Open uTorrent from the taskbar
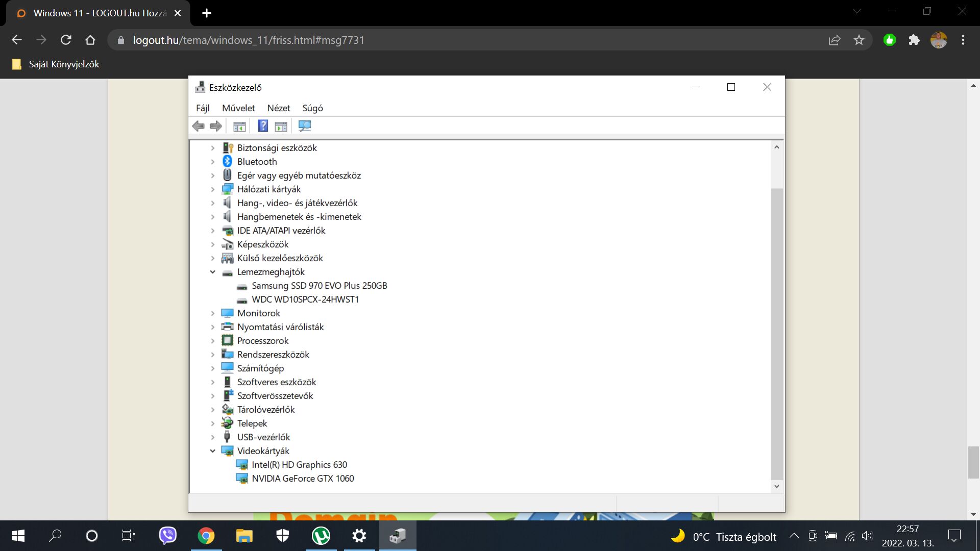This screenshot has width=980, height=551. click(321, 536)
